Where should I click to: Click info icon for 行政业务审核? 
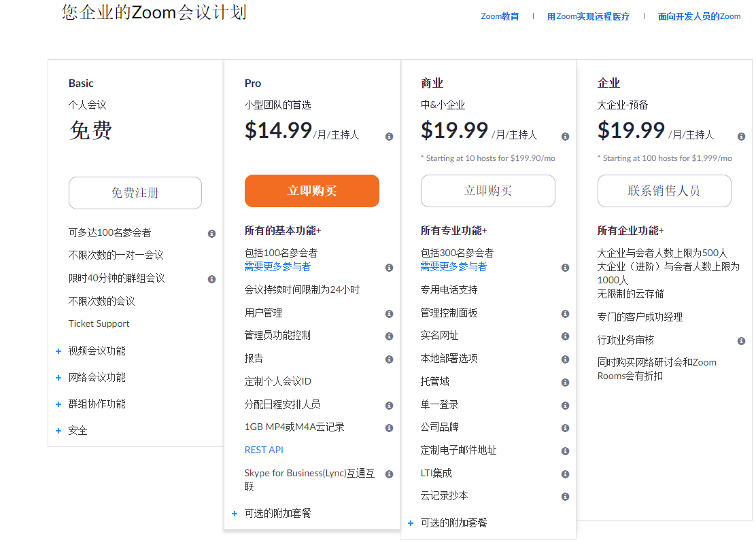[741, 341]
